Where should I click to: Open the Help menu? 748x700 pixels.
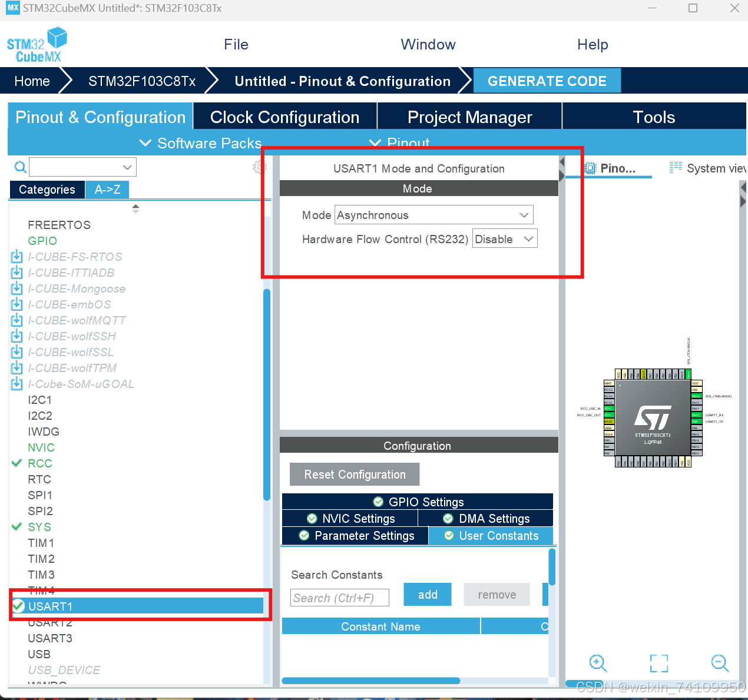593,45
